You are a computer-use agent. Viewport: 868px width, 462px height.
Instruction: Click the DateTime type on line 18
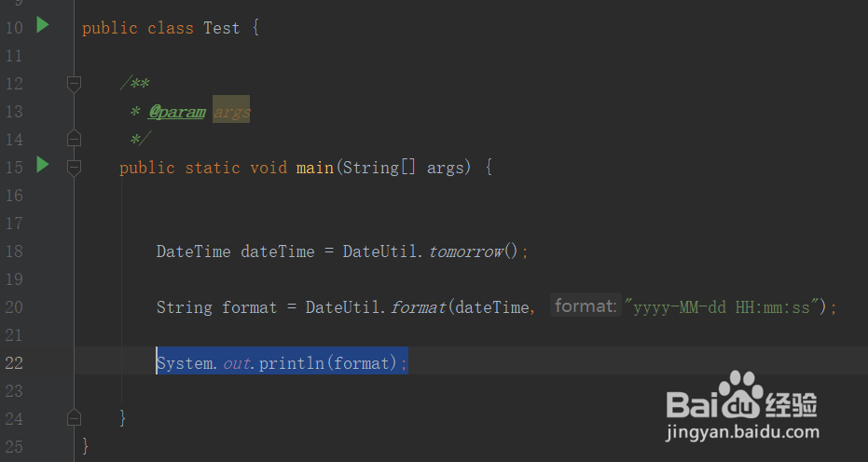(x=193, y=251)
